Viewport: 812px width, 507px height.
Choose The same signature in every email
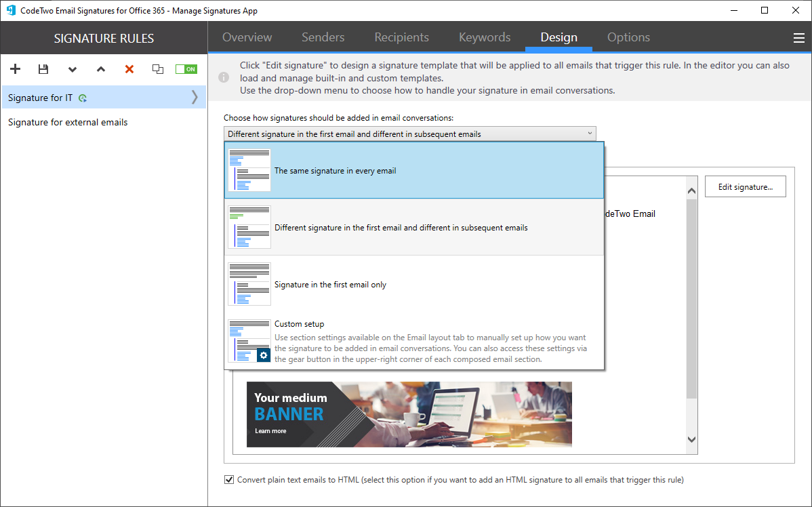point(414,170)
